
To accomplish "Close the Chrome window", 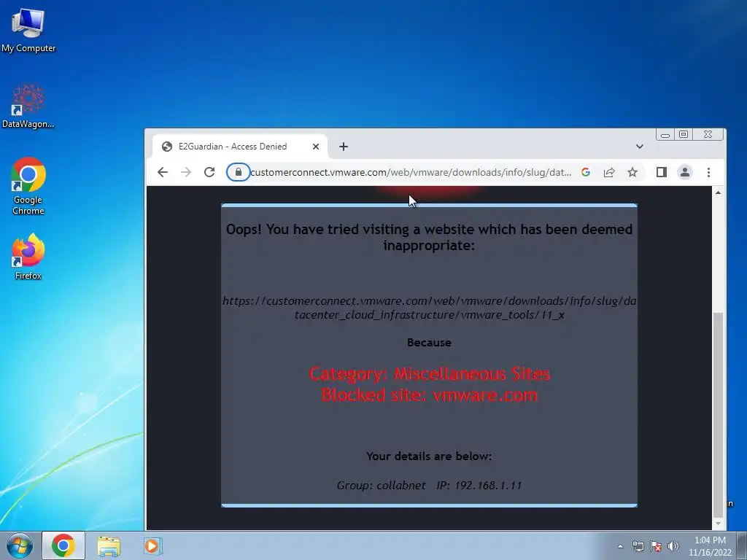I will (x=708, y=135).
